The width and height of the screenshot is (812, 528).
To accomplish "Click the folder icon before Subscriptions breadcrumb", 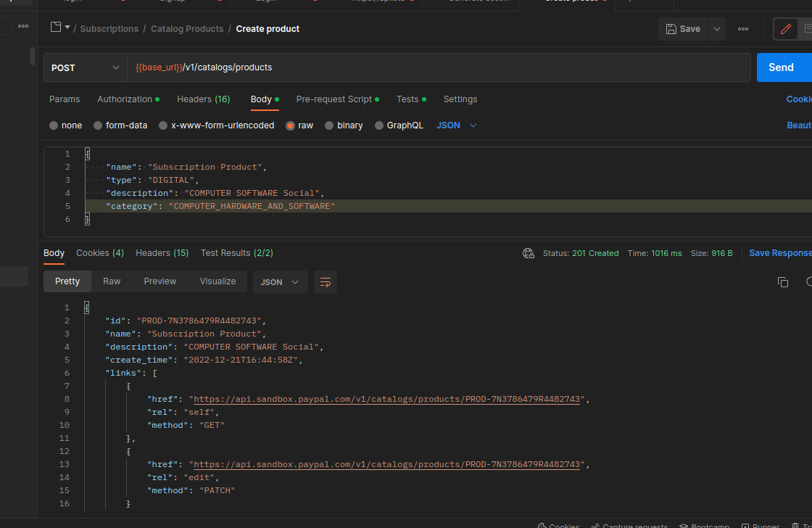I will tap(56, 28).
